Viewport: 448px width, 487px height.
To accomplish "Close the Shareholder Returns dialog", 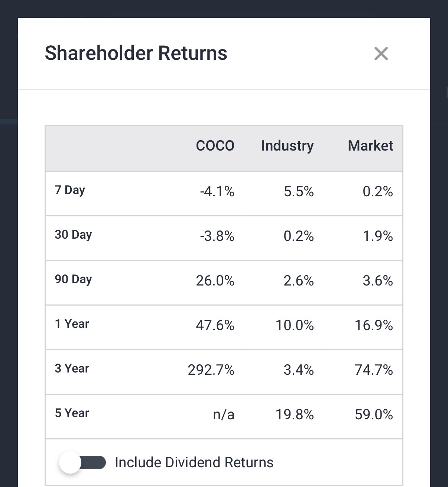I will point(381,54).
